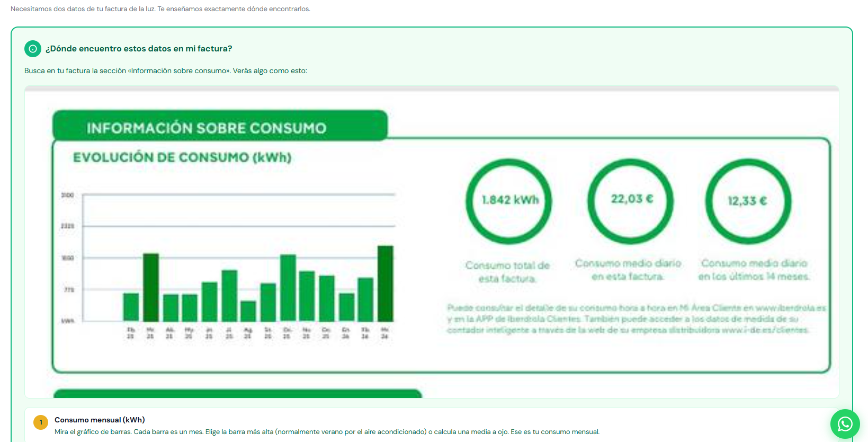Click the dark green second bar in the chart
Screen dimensions: 868x442
point(151,287)
